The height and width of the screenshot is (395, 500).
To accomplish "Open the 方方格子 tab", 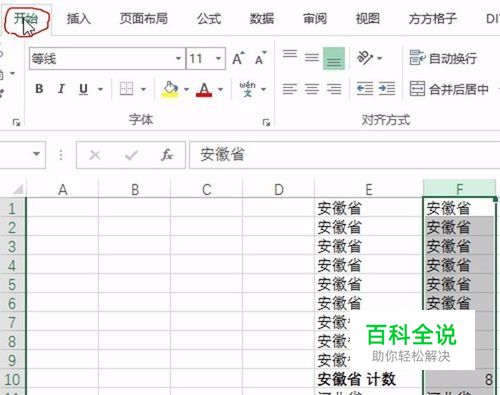I will (x=433, y=19).
